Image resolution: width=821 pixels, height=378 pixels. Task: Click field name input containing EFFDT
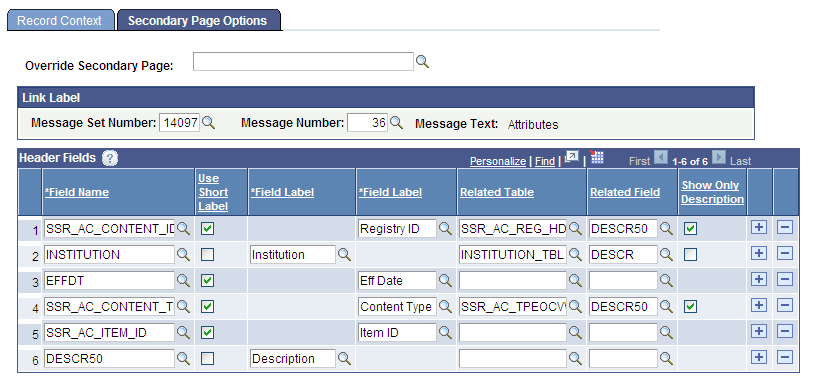(109, 281)
